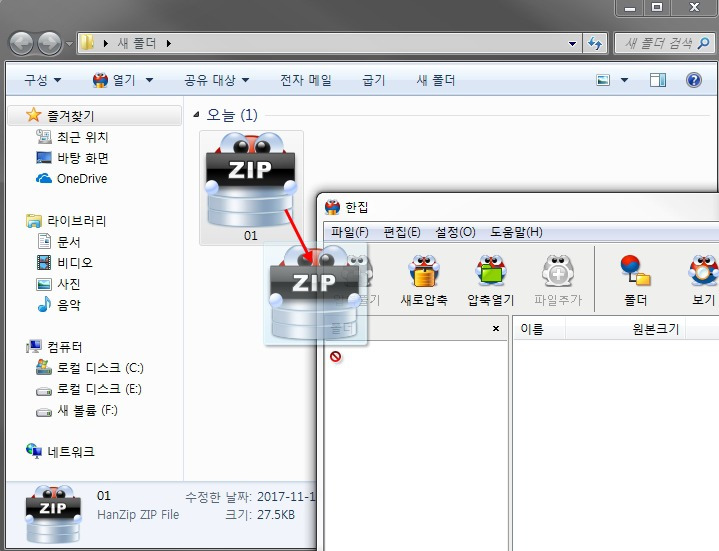Click the 크기: 27.5KB entry
This screenshot has width=719, height=551.
260,515
